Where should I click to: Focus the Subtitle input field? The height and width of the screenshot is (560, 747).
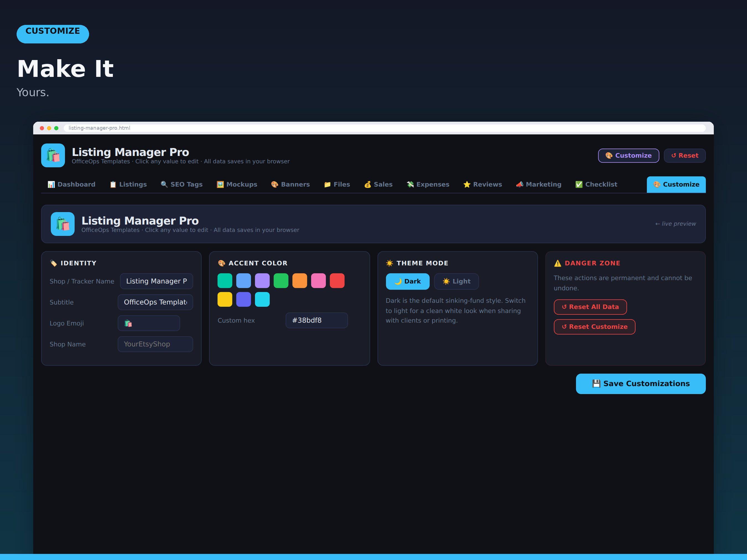(x=155, y=302)
